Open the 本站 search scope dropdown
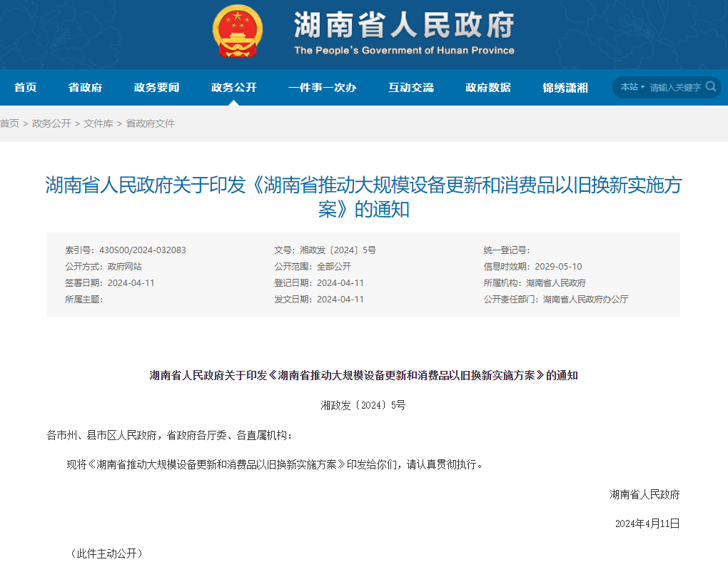 [632, 87]
